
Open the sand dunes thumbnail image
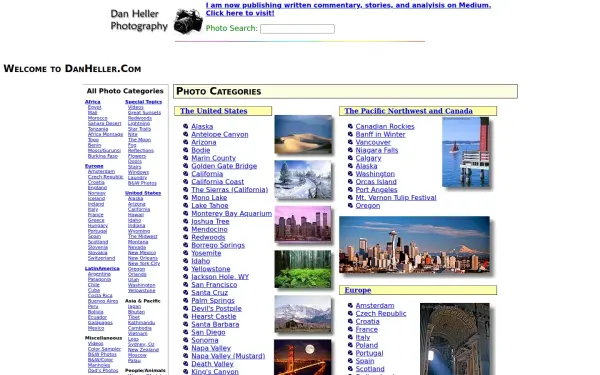[x=303, y=134]
